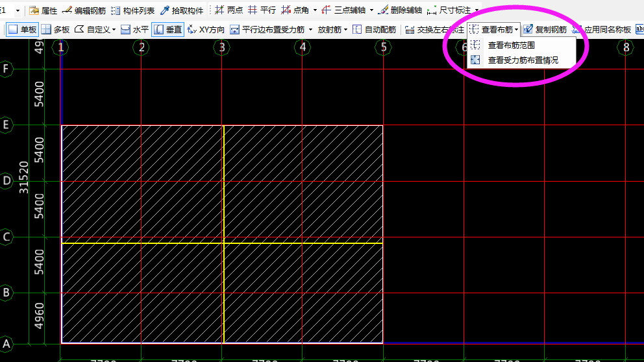Expand the 三点辅轴 dropdown arrow
The image size is (644, 362).
click(x=371, y=10)
